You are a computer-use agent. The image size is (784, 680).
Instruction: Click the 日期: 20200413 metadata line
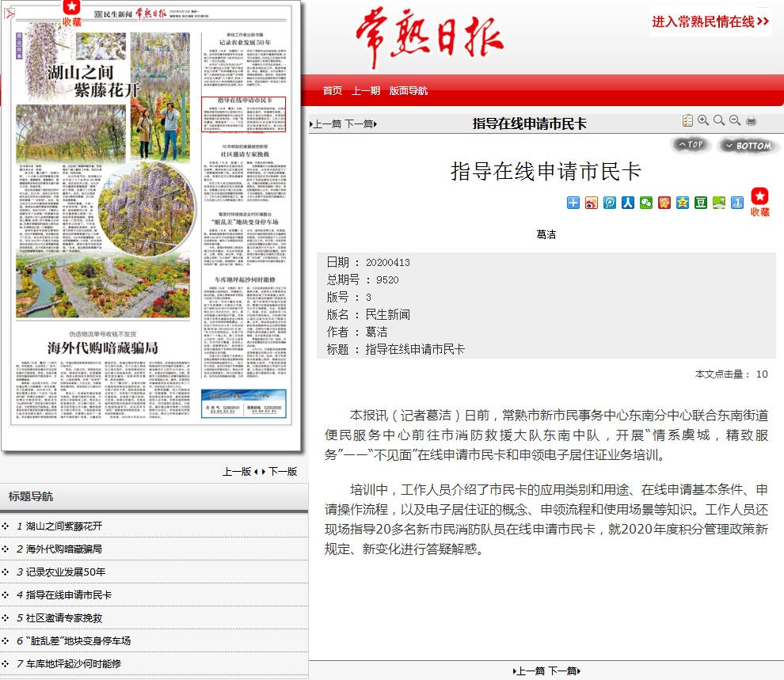(368, 262)
